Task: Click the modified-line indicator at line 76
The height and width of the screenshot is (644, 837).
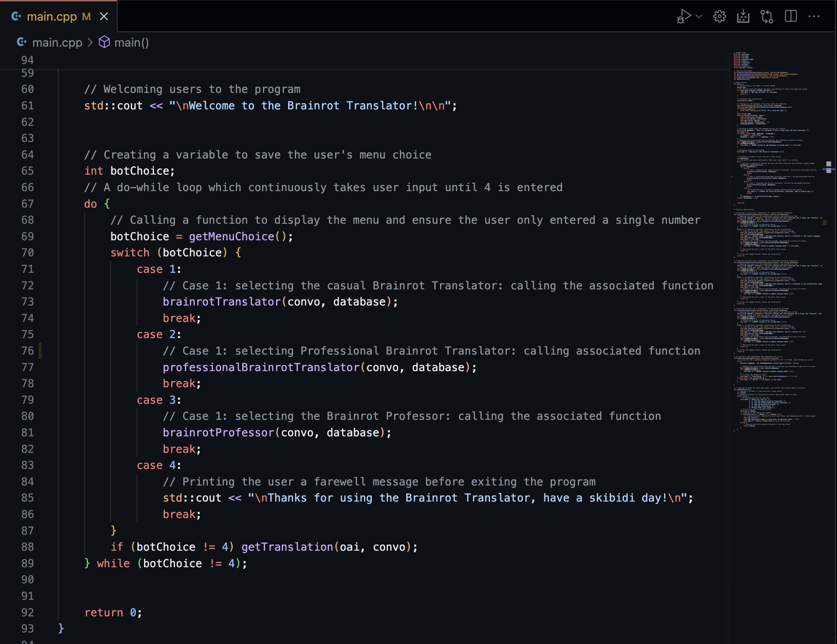Action: (x=40, y=351)
